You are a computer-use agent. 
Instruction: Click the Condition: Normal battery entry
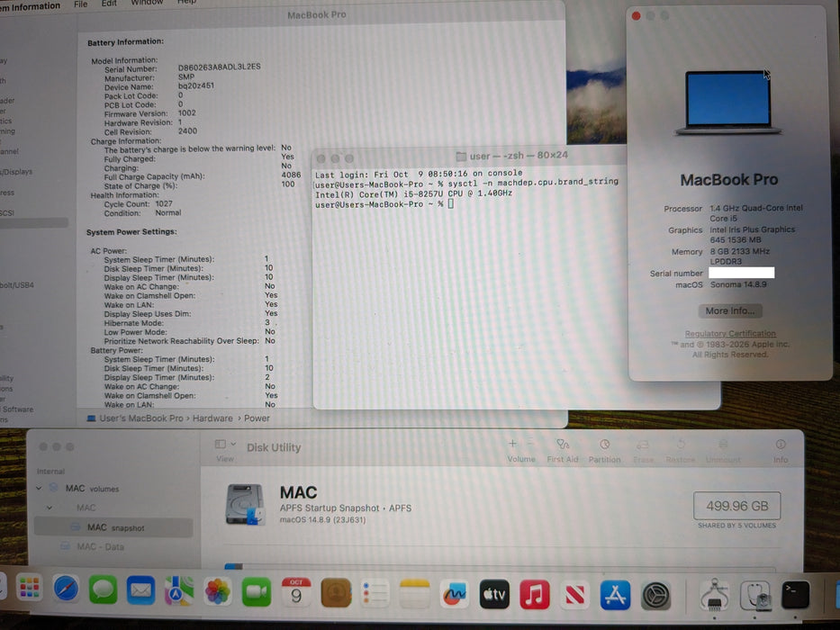(x=142, y=212)
